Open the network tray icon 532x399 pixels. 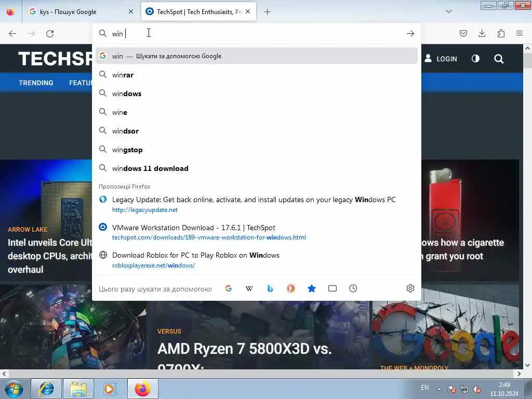464,389
